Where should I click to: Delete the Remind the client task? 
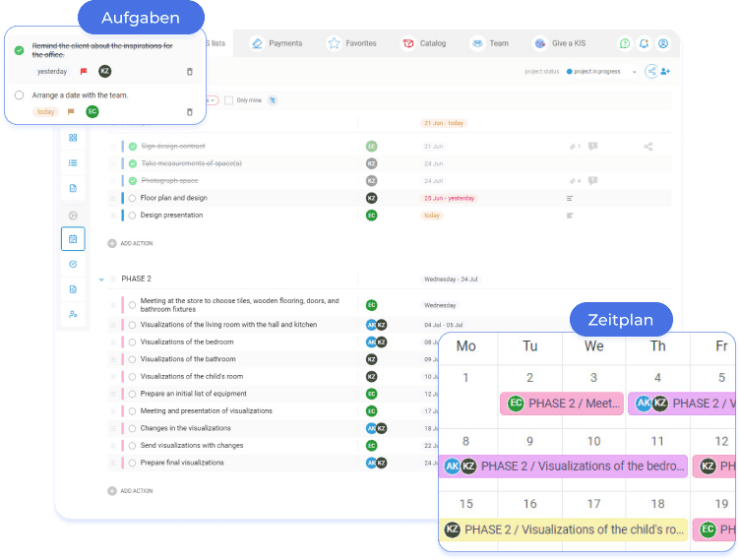click(x=190, y=71)
